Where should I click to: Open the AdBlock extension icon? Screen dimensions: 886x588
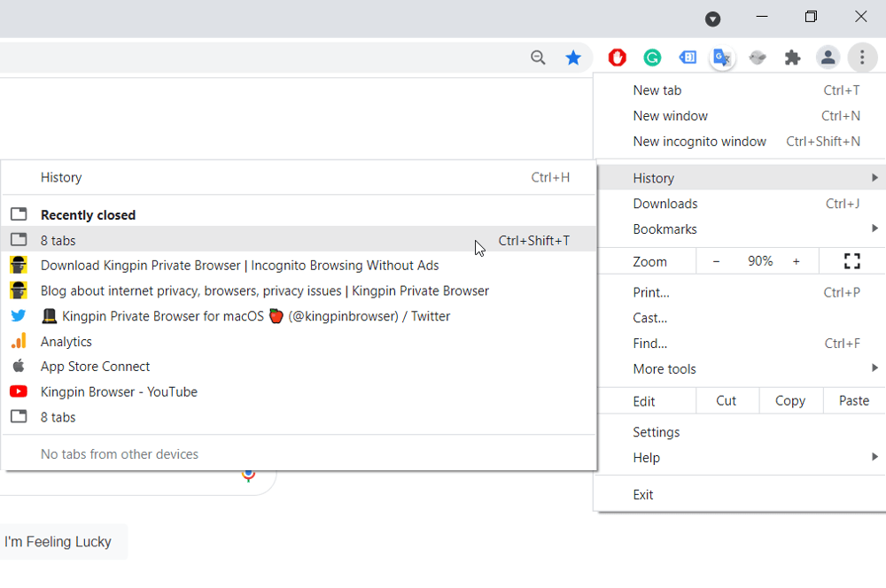coord(617,57)
